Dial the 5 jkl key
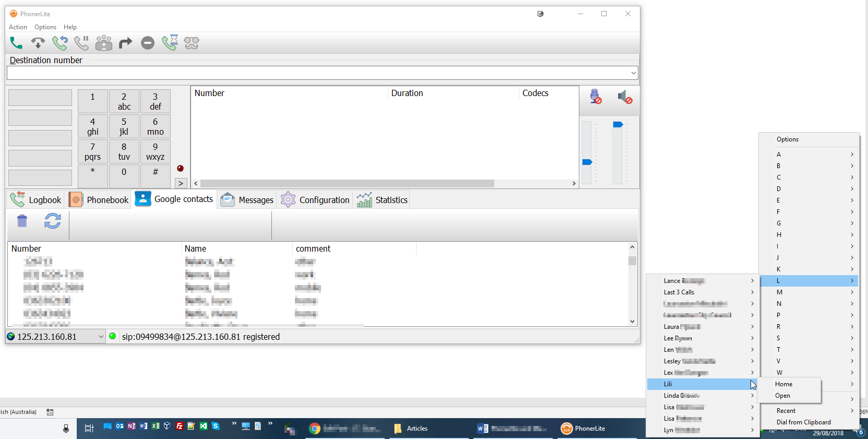Screen dimensions: 868x439 (124, 126)
